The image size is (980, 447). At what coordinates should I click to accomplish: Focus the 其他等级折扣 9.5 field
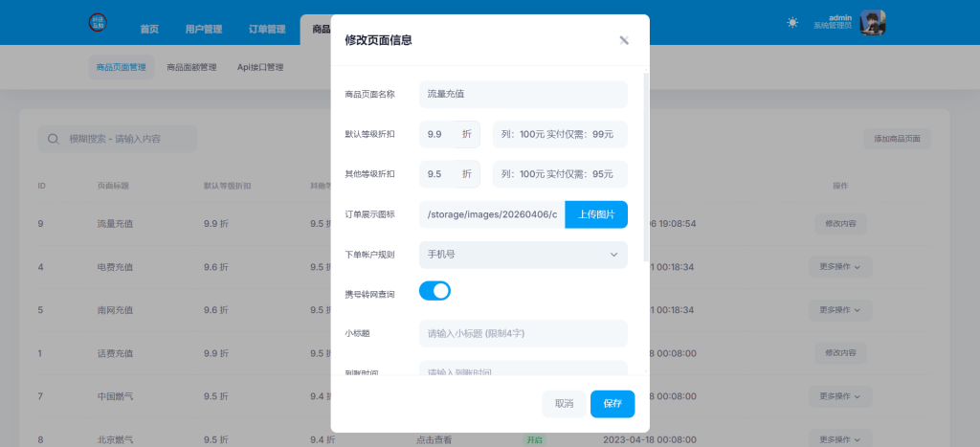click(x=436, y=174)
